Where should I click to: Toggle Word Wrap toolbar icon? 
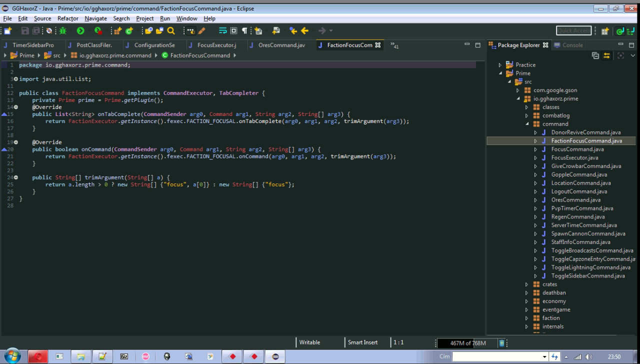tap(223, 31)
